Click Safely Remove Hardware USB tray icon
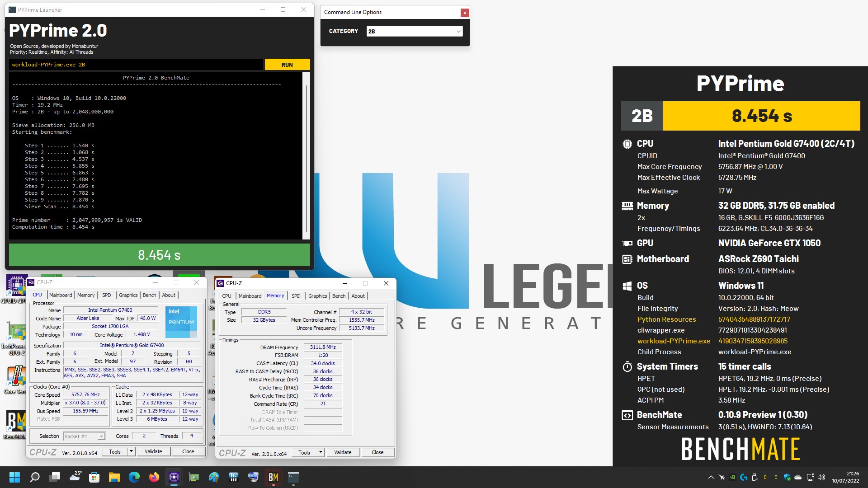Screen dimensions: 868x488 pos(755,477)
